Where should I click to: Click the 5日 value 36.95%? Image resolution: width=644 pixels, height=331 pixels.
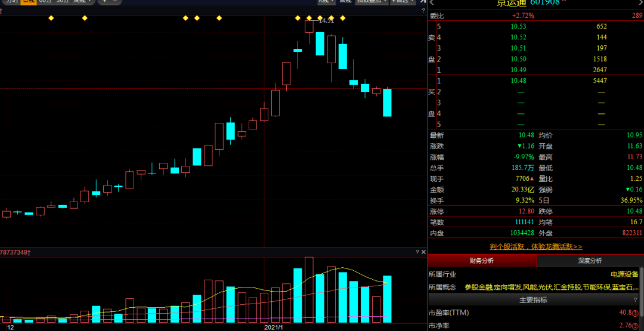pos(633,201)
